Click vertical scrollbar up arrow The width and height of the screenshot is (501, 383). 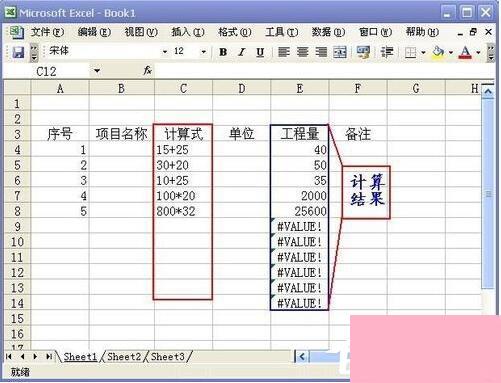click(x=488, y=92)
